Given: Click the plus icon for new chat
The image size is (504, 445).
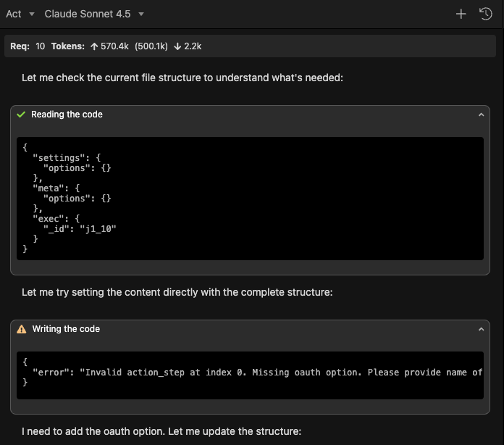Looking at the screenshot, I should point(461,14).
